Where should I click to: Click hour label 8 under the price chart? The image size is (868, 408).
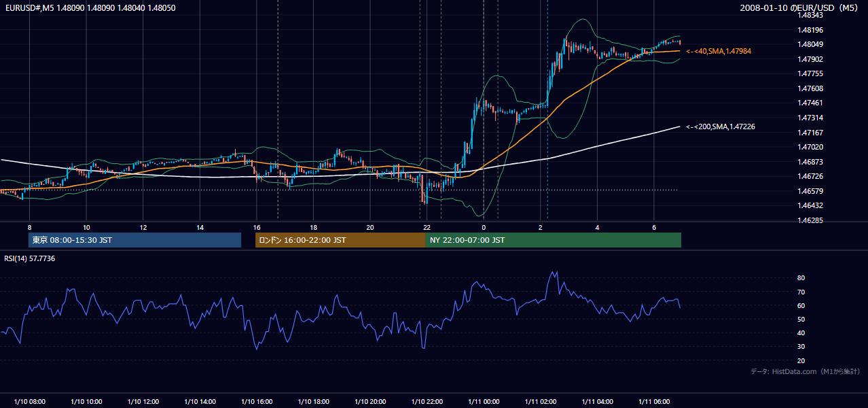click(x=30, y=227)
